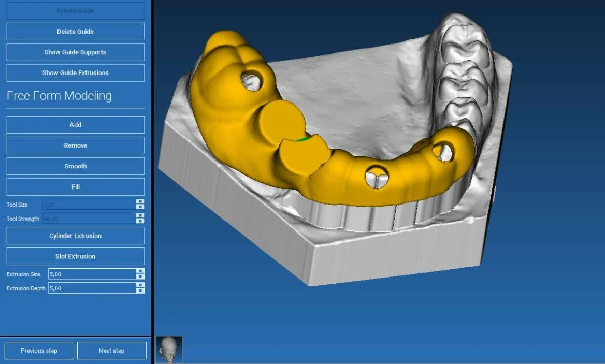Start a Cylinder Extrusion
The height and width of the screenshot is (364, 605).
tap(76, 236)
